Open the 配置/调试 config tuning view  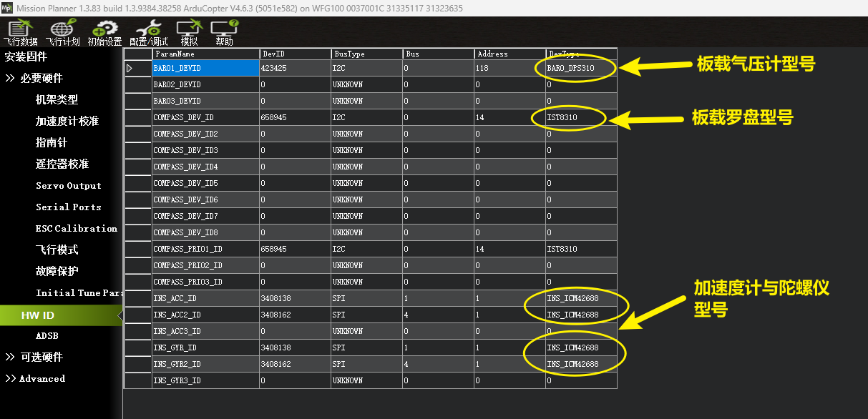tap(149, 33)
